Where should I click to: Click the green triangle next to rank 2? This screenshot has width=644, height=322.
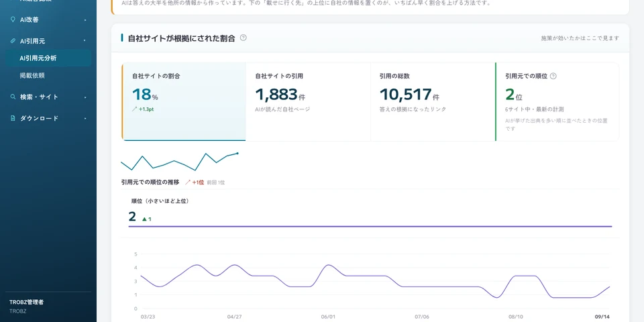coord(144,219)
